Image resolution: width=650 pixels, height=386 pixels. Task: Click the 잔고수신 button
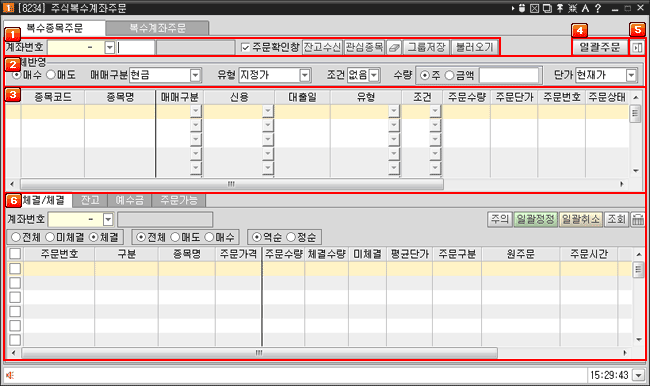point(322,48)
